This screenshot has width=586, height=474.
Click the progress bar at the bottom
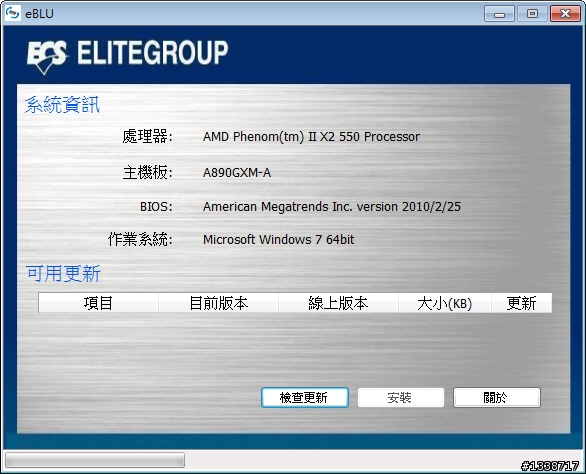(95, 460)
